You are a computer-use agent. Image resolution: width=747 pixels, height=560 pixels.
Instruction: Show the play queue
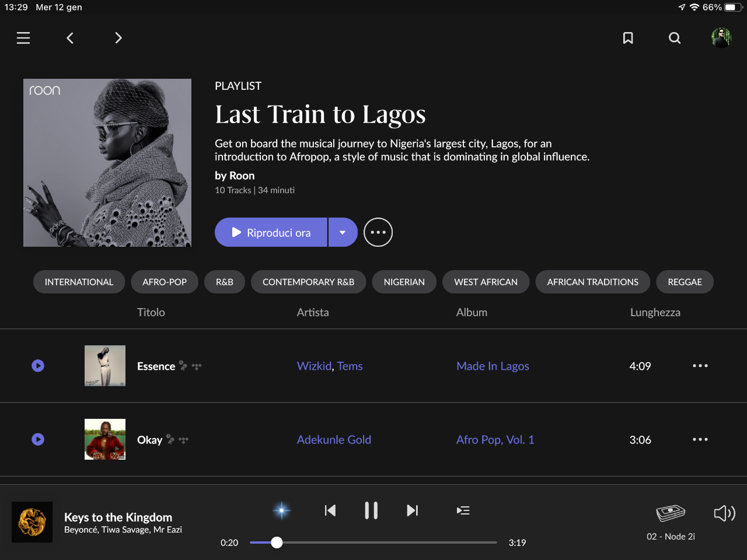pyautogui.click(x=463, y=510)
